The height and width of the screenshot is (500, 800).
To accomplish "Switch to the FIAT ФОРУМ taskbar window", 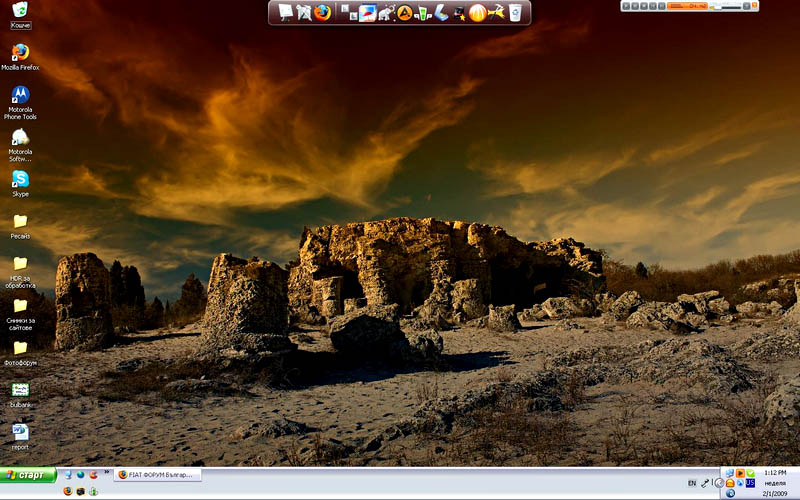I will 158,475.
